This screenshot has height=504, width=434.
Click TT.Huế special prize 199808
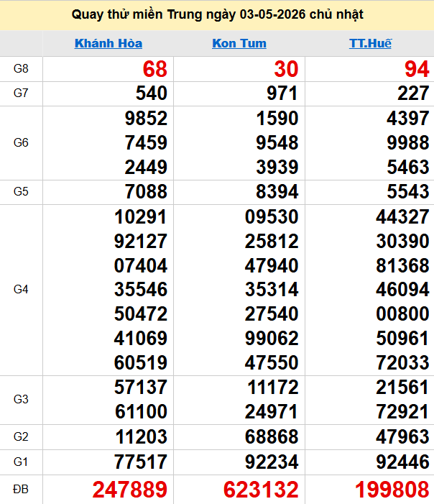pyautogui.click(x=392, y=490)
